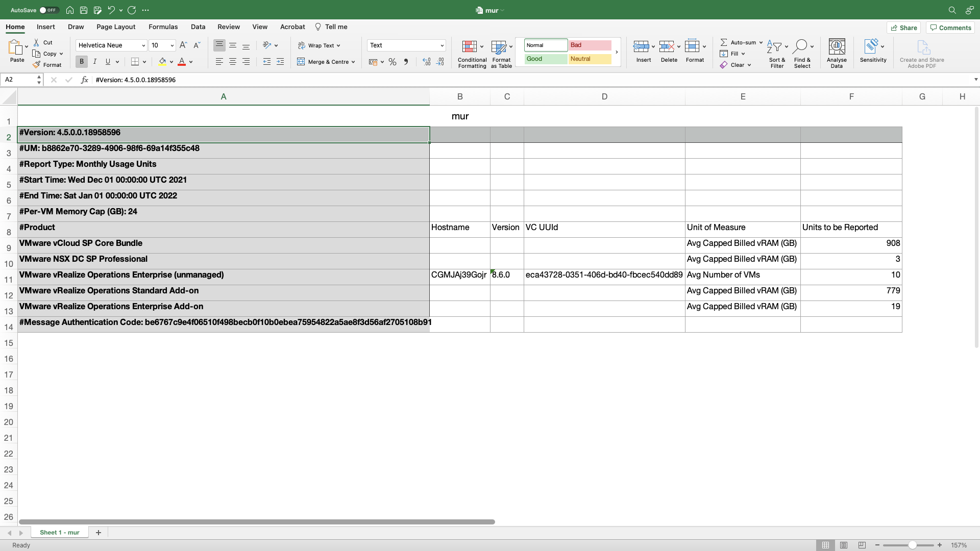Open the font name dropdown
Image resolution: width=980 pixels, height=551 pixels.
tap(143, 45)
